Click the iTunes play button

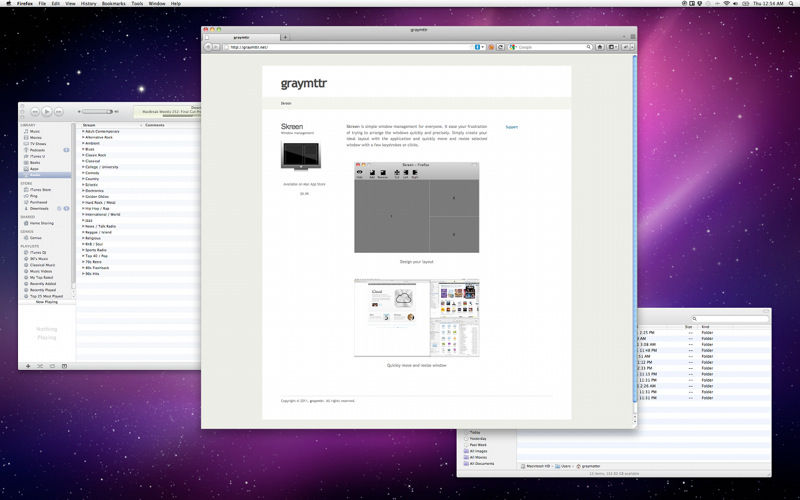(46, 111)
